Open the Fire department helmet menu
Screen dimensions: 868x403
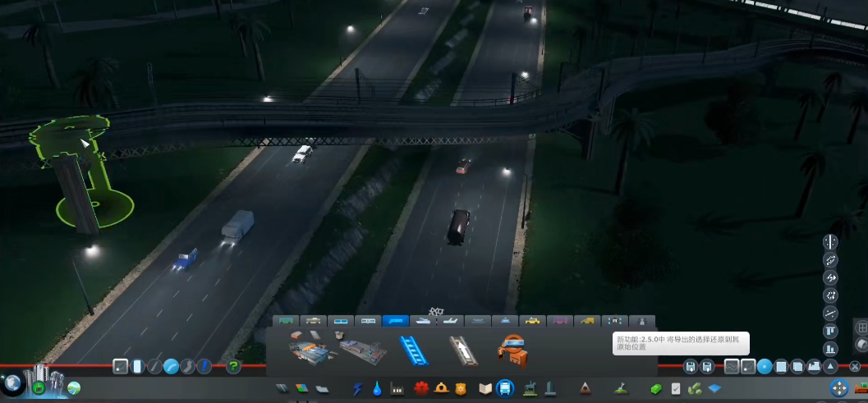tap(441, 388)
